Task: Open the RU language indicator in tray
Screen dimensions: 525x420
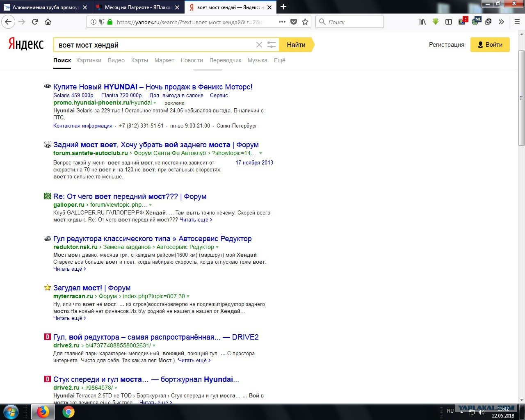Action: [450, 411]
